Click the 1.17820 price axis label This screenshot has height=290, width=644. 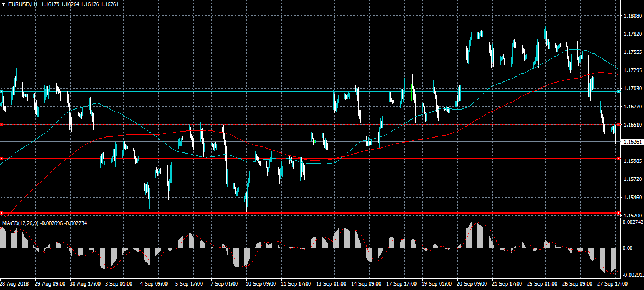coord(632,34)
